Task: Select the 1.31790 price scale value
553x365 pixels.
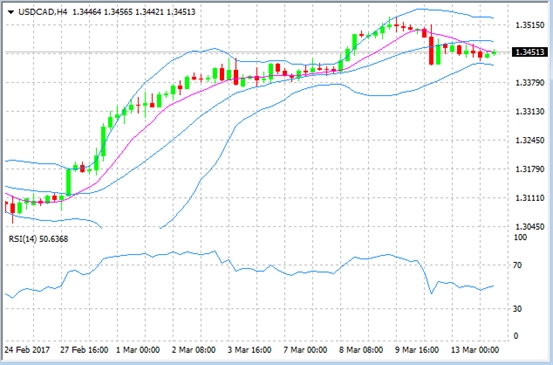Action: click(530, 170)
